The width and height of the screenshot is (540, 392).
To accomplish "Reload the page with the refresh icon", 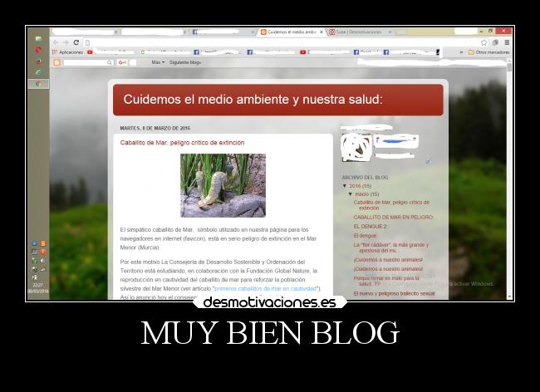I will coord(76,42).
